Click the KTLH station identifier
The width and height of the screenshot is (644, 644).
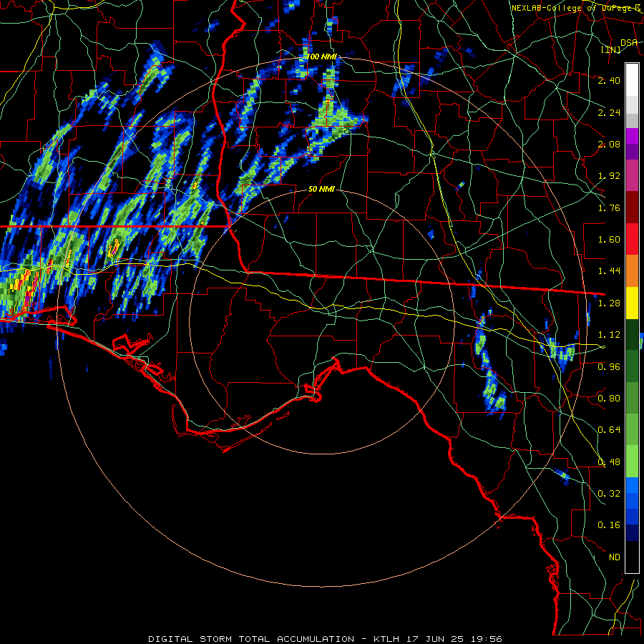pyautogui.click(x=387, y=639)
